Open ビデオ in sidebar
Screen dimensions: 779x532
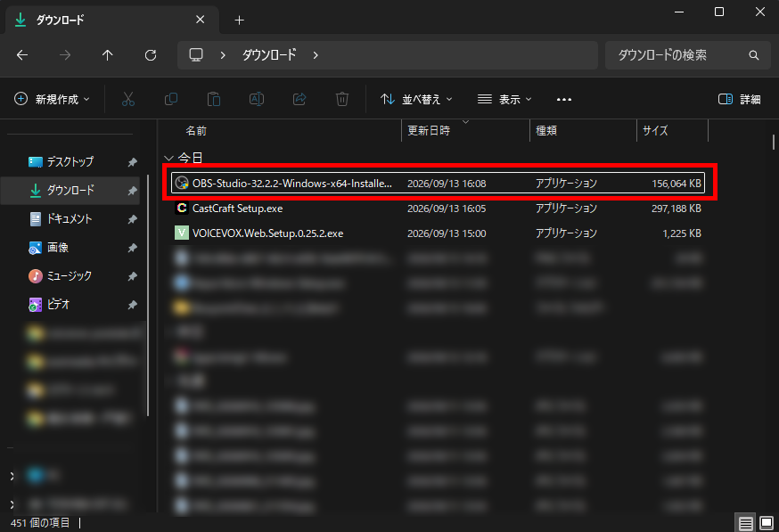70,305
